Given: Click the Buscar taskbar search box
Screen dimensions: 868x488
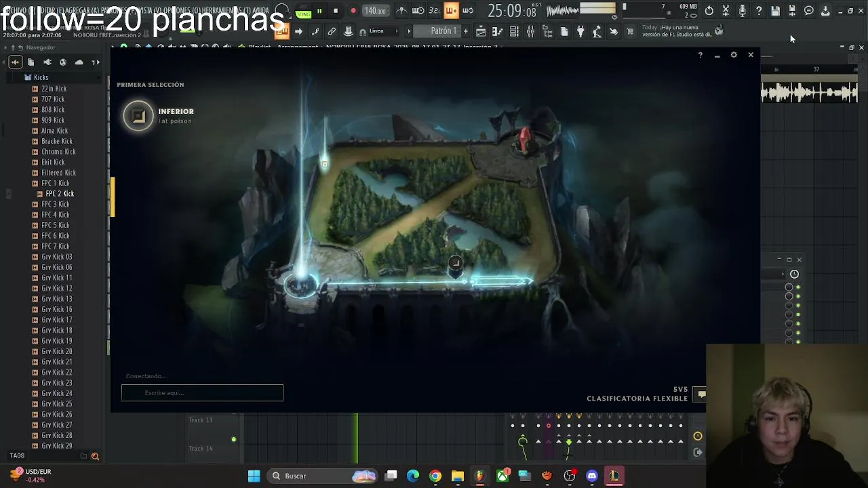Looking at the screenshot, I should pos(323,476).
